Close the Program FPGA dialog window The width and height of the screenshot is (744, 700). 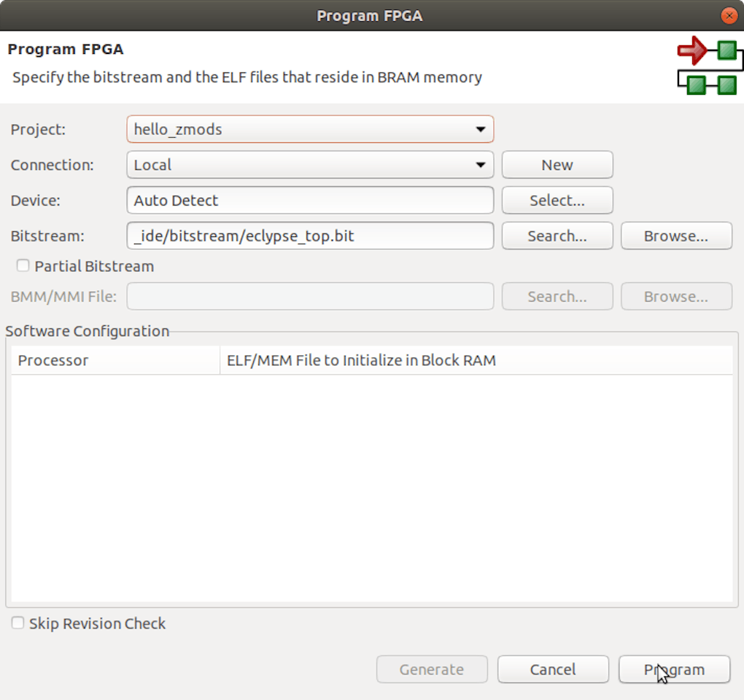click(x=729, y=15)
